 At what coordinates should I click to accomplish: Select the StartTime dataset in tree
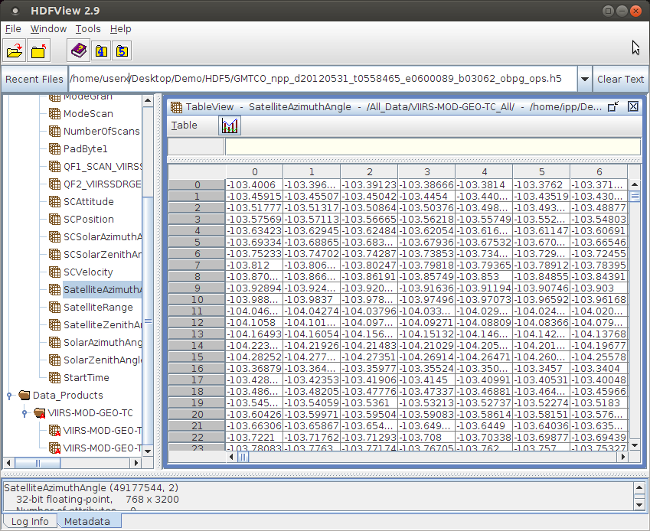point(86,378)
